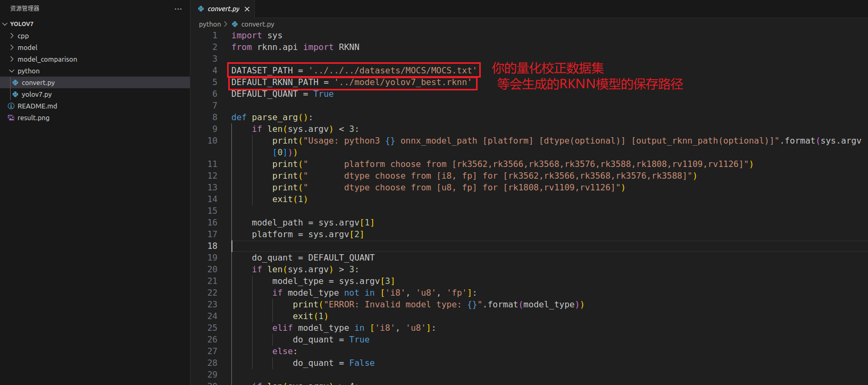Collapse the YOLOV7 root folder
Viewport: 868px width, 385px height.
coord(5,24)
